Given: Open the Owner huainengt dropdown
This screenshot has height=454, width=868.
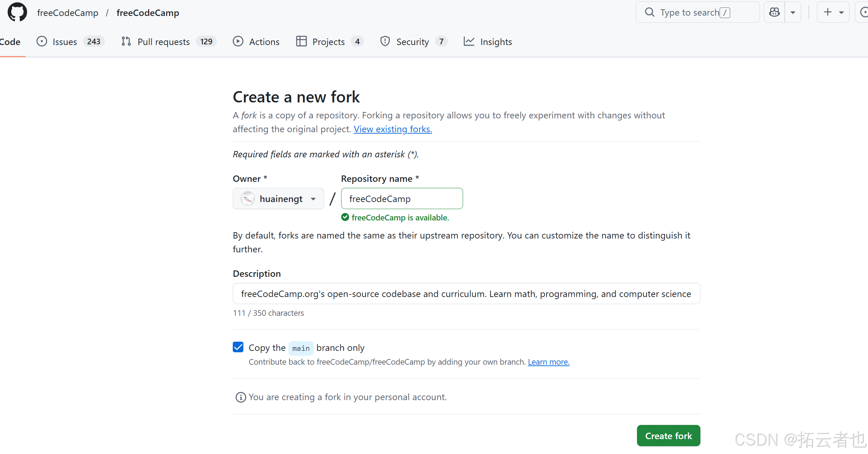Looking at the screenshot, I should tap(278, 199).
